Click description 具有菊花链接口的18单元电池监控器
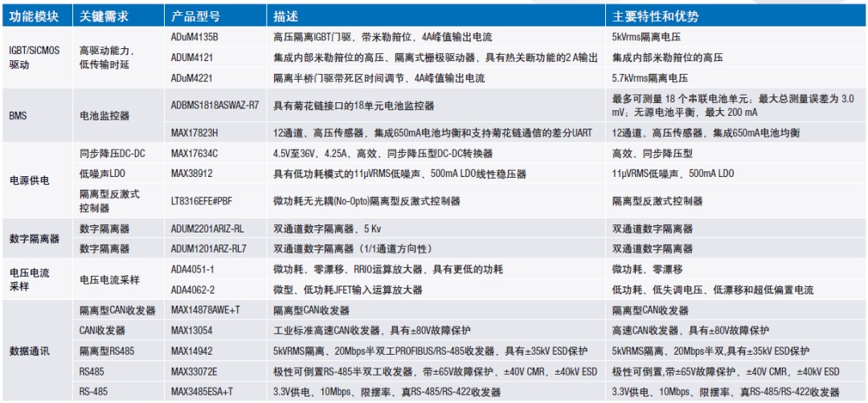 [353, 106]
